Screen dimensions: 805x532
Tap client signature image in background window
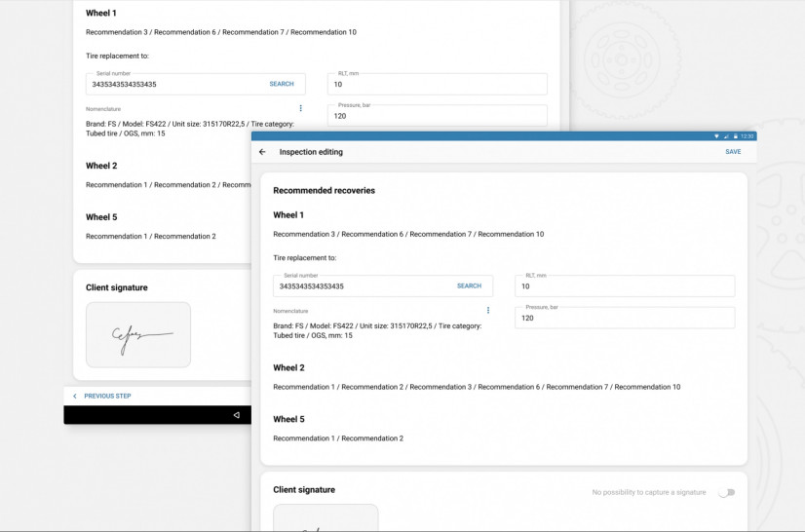(x=138, y=334)
